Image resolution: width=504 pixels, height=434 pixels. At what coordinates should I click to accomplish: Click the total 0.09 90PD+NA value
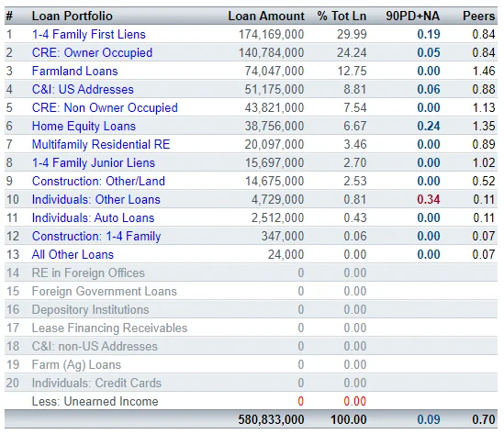point(429,419)
